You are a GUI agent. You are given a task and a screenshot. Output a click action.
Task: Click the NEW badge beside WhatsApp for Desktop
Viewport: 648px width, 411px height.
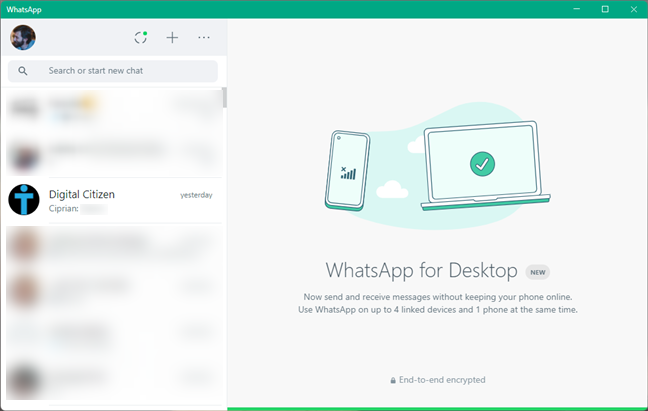pos(538,272)
